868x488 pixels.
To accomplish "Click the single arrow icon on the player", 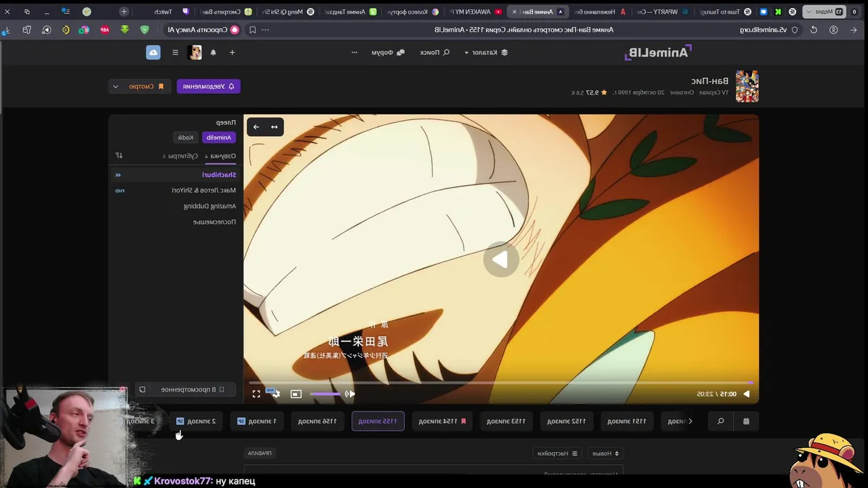I will tap(256, 127).
